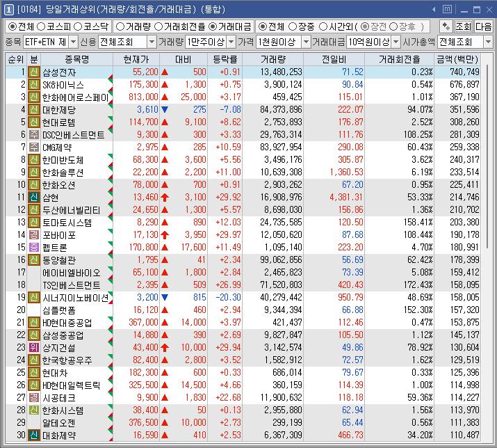Sort by the 거래회전율 column header
Viewport: 497px width, 448px height.
click(x=400, y=59)
